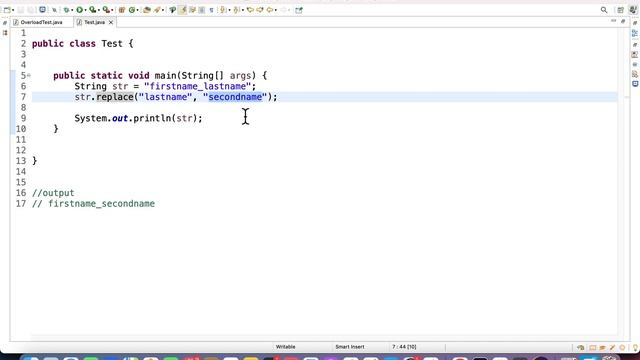Click the Open Type icon
The height and width of the screenshot is (360, 640).
(x=147, y=10)
